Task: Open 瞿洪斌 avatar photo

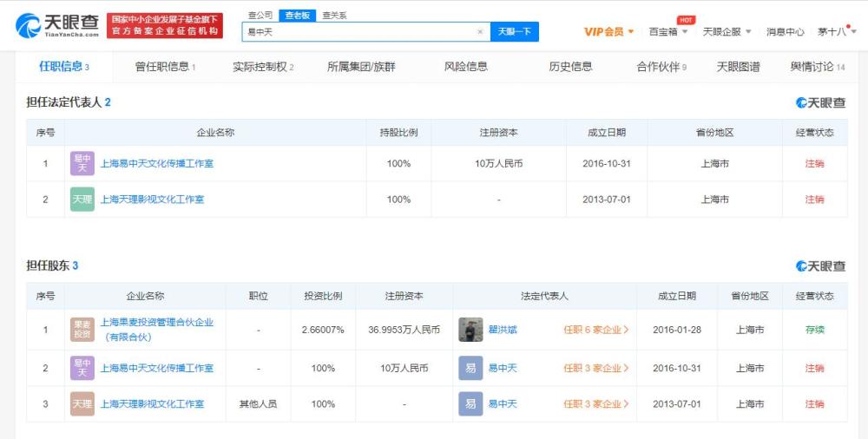Action: click(470, 330)
